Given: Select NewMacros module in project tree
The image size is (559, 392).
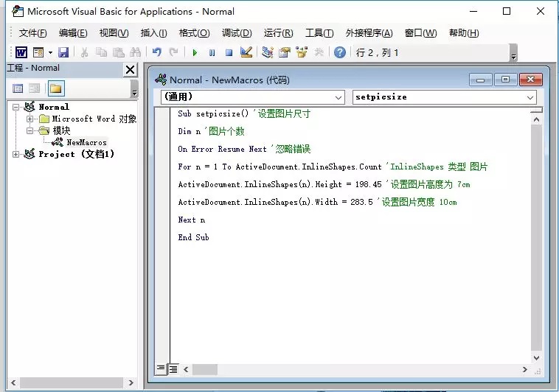Looking at the screenshot, I should [x=86, y=142].
